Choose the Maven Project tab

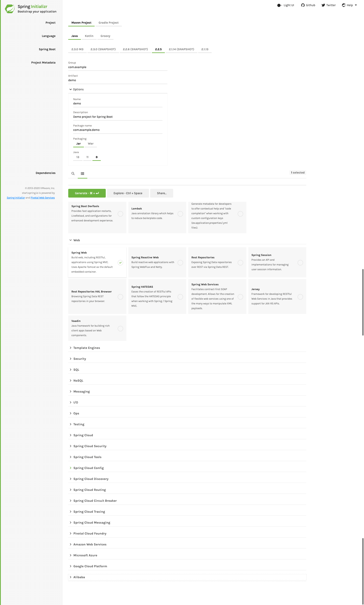[82, 23]
